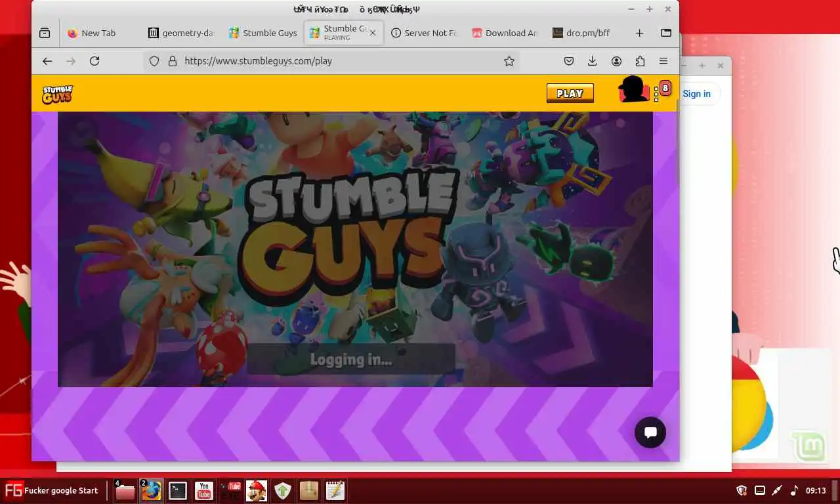Go forward with the arrow button
The width and height of the screenshot is (840, 504).
71,61
